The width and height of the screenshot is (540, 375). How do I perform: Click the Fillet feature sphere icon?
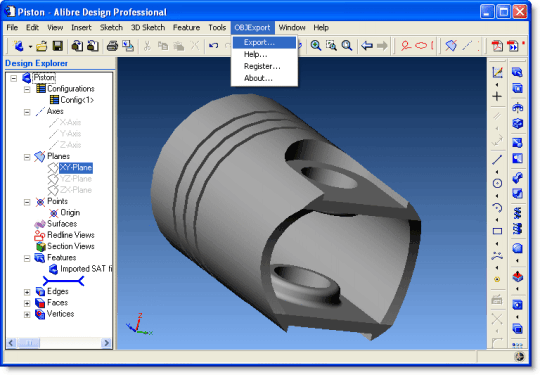(517, 248)
